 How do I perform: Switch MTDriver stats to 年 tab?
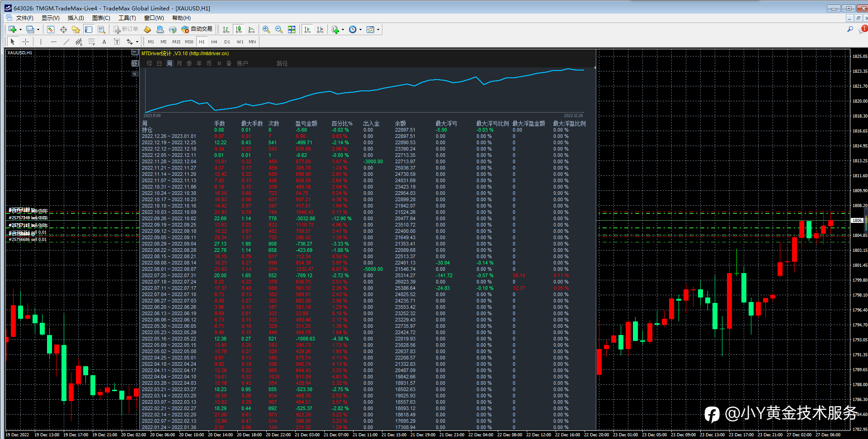pyautogui.click(x=199, y=63)
